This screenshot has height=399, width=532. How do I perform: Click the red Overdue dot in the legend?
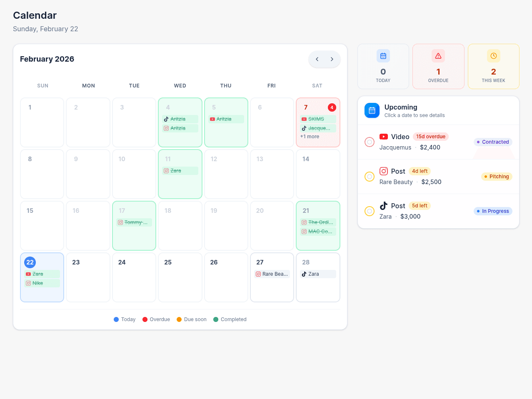(145, 319)
